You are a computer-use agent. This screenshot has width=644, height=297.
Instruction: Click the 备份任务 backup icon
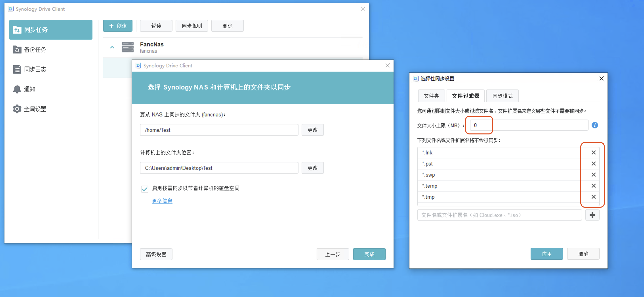pyautogui.click(x=17, y=49)
